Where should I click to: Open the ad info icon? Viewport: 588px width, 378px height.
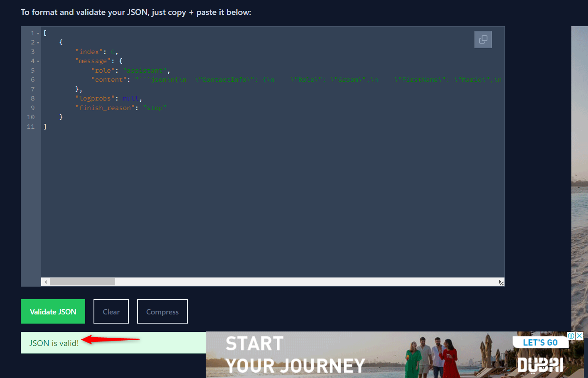(572, 336)
